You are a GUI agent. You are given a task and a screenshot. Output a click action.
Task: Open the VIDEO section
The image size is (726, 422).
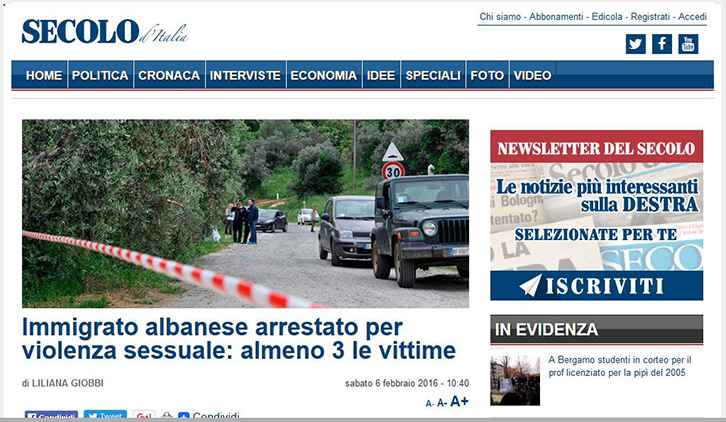tap(532, 75)
